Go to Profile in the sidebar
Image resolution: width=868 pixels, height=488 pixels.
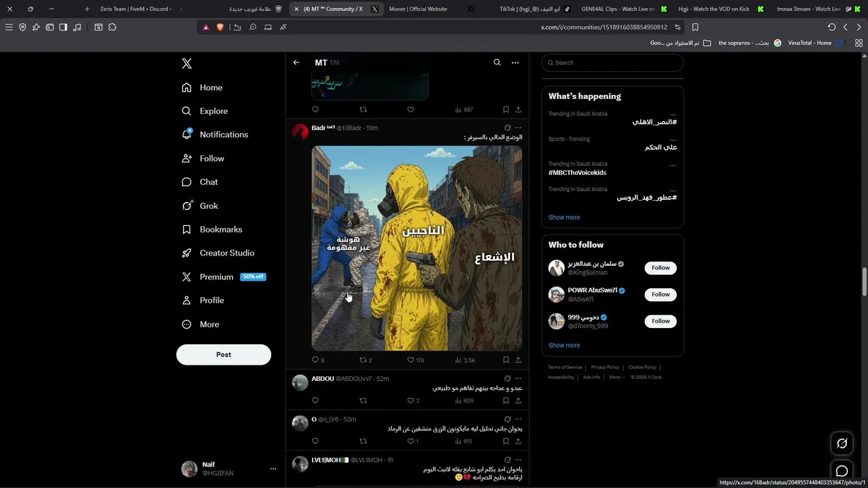[202, 300]
